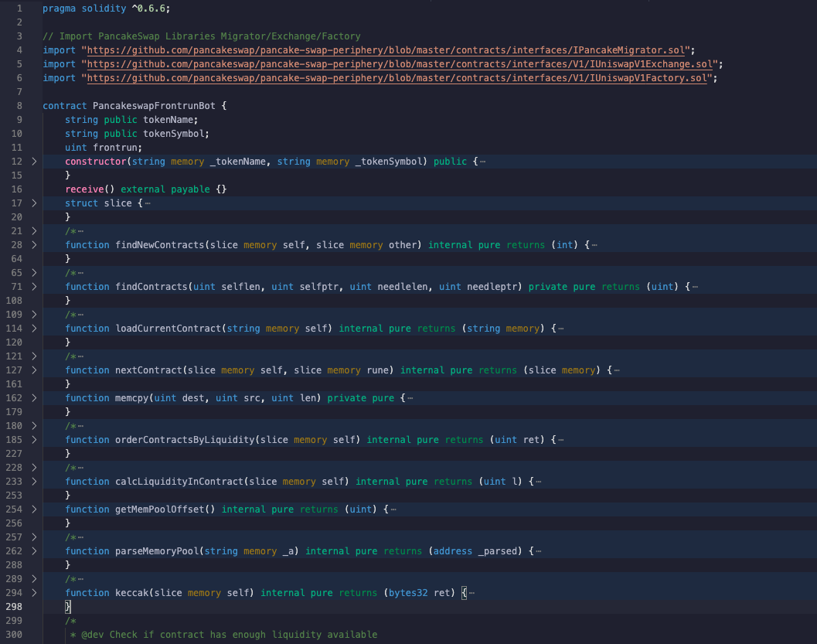Open the IPancakeMigrator.sol import link
Viewport: 817px width, 644px height.
click(x=386, y=50)
